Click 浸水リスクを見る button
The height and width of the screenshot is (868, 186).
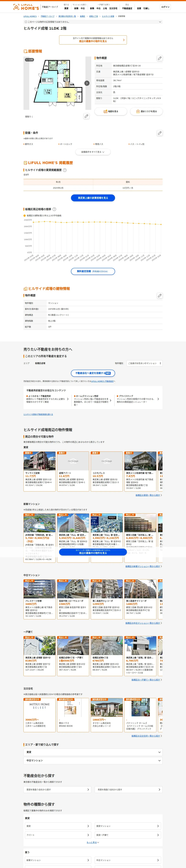(x=146, y=111)
